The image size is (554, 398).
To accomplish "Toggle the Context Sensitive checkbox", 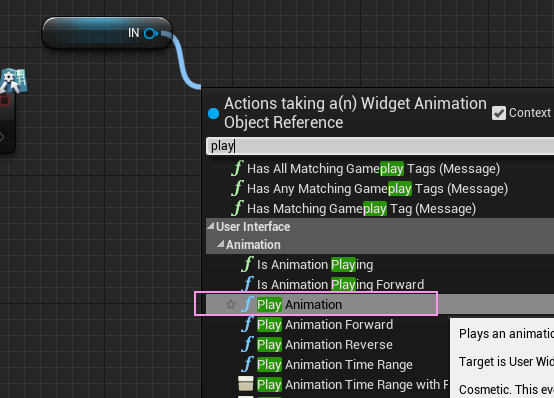I will pos(499,113).
